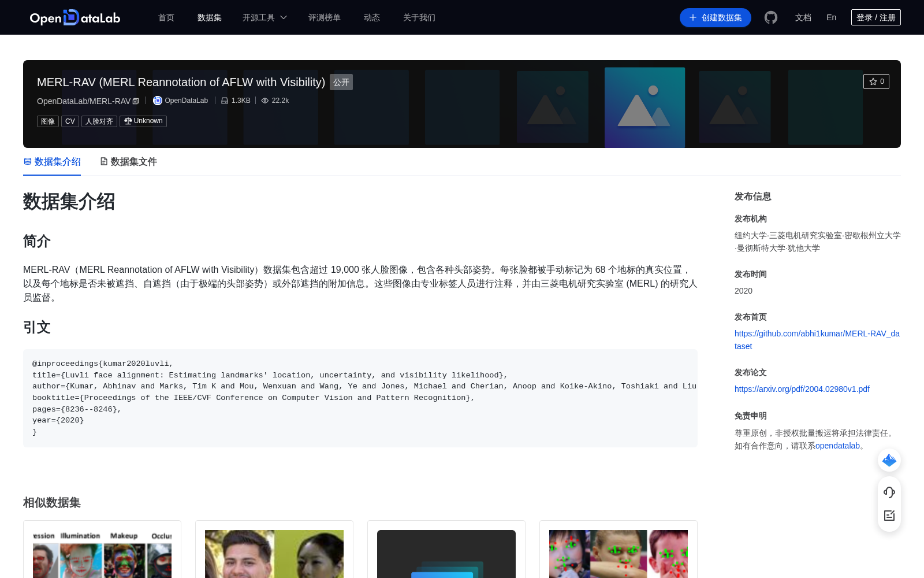Click the 公开 visibility badge

(341, 82)
